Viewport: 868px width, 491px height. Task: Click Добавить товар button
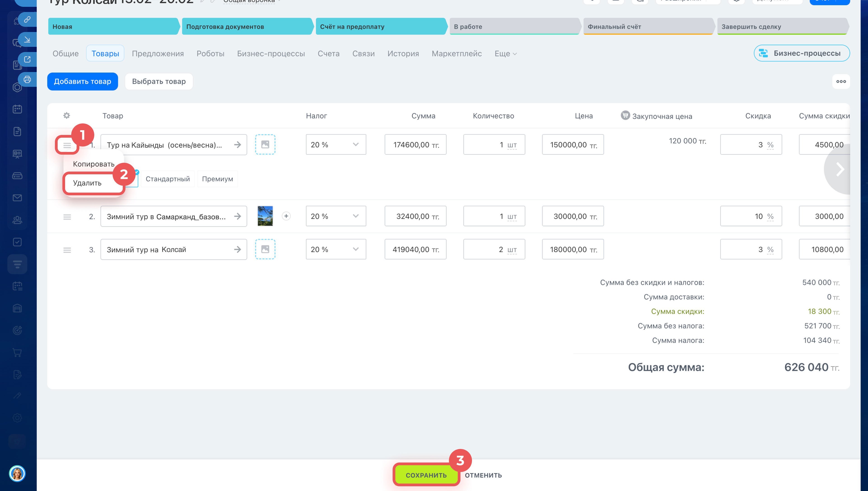tap(83, 82)
